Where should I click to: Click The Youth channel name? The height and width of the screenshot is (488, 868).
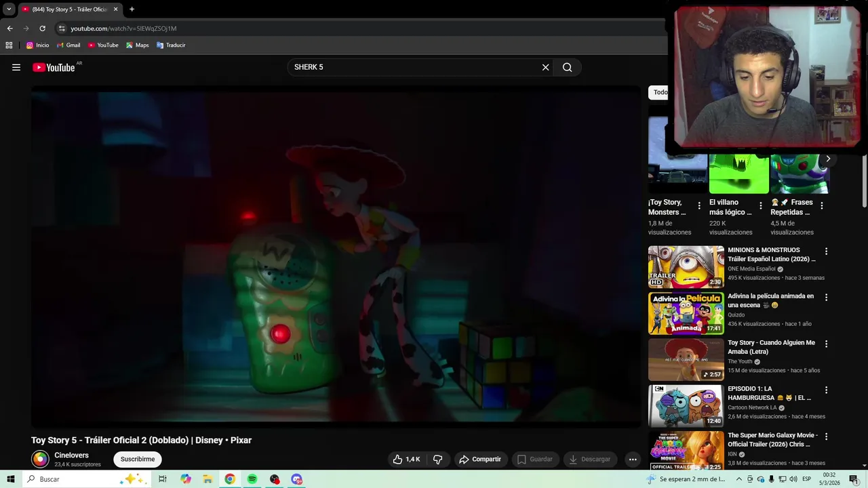tap(740, 362)
